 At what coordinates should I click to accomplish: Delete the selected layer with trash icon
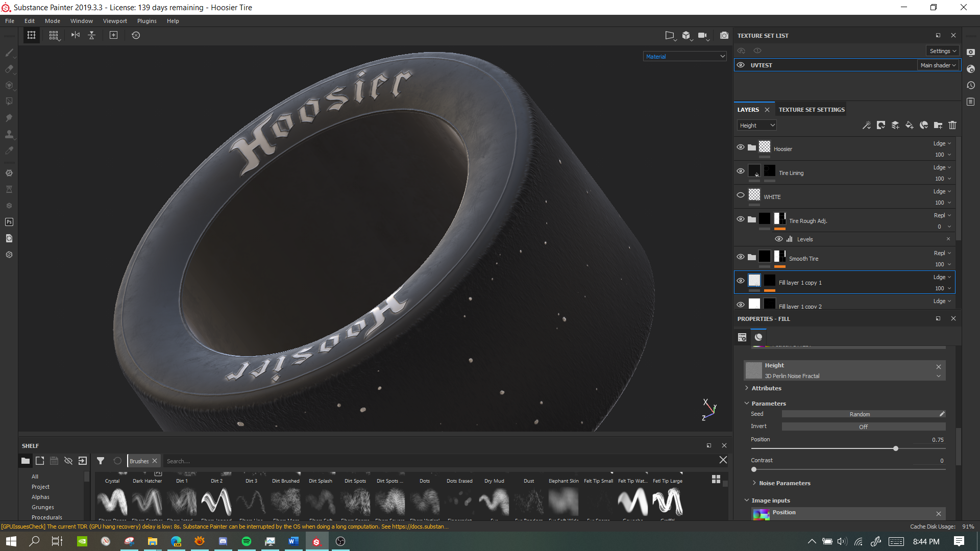pyautogui.click(x=952, y=125)
